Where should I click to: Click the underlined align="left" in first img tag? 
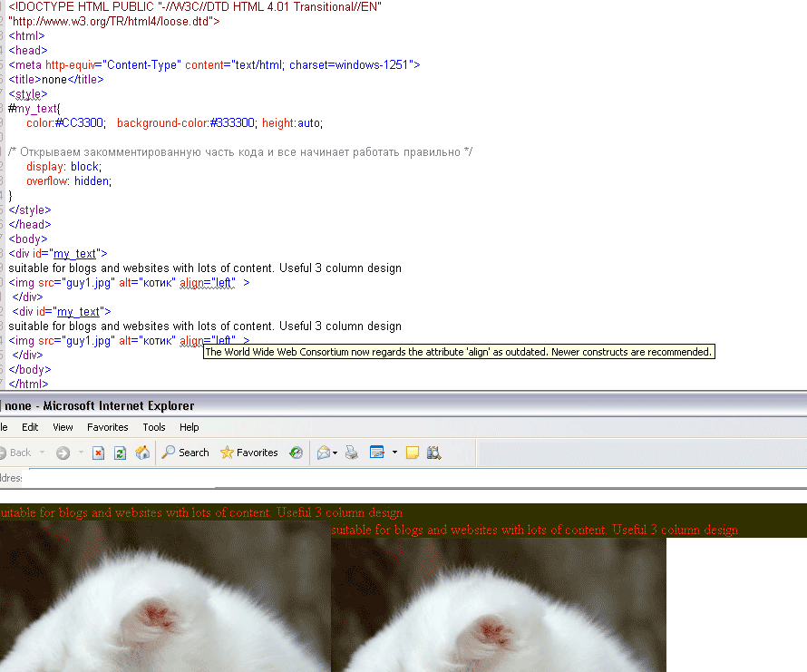208,283
